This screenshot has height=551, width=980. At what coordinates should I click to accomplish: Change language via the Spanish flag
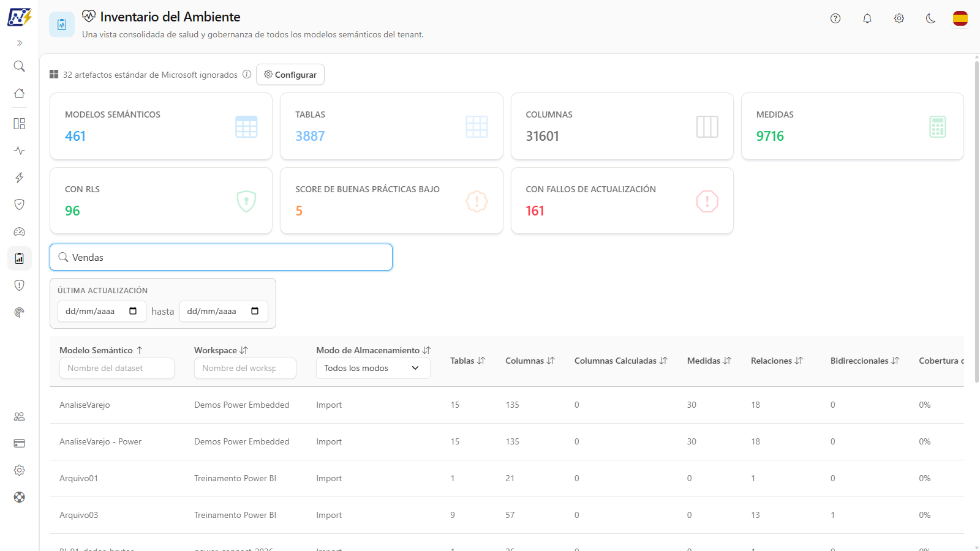pyautogui.click(x=960, y=18)
